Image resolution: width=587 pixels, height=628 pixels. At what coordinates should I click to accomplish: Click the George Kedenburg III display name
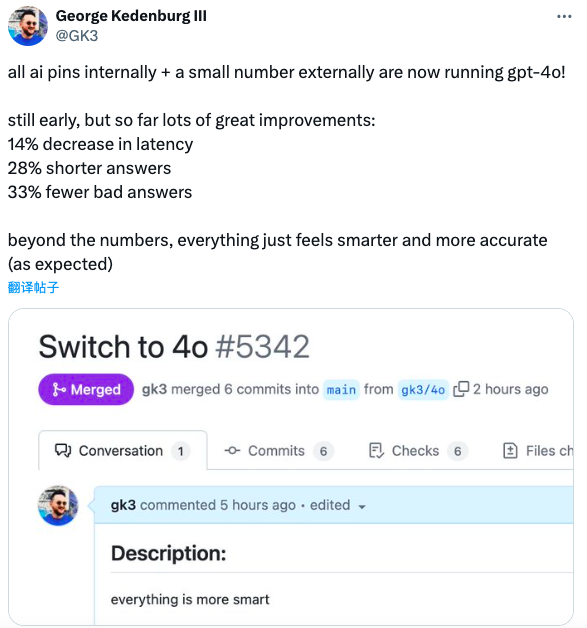pos(131,16)
